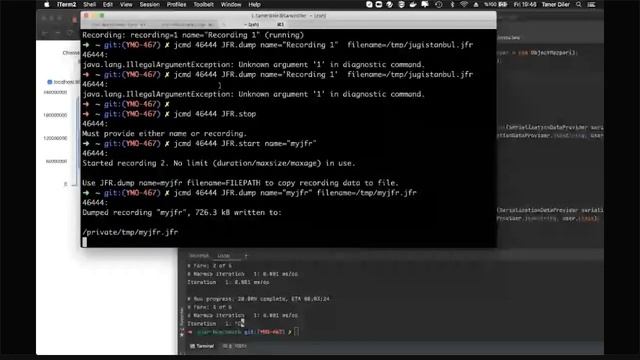Select the active zsh tab in iTerm2

(x=253, y=24)
